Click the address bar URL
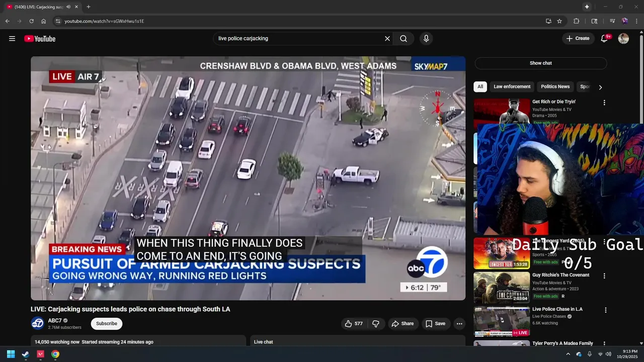644x362 pixels. coord(104,21)
